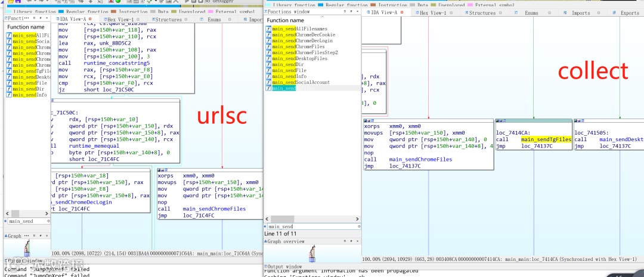Click 'Line 11 of 11' status text
Screen dimensions: 644x277
tap(281, 234)
